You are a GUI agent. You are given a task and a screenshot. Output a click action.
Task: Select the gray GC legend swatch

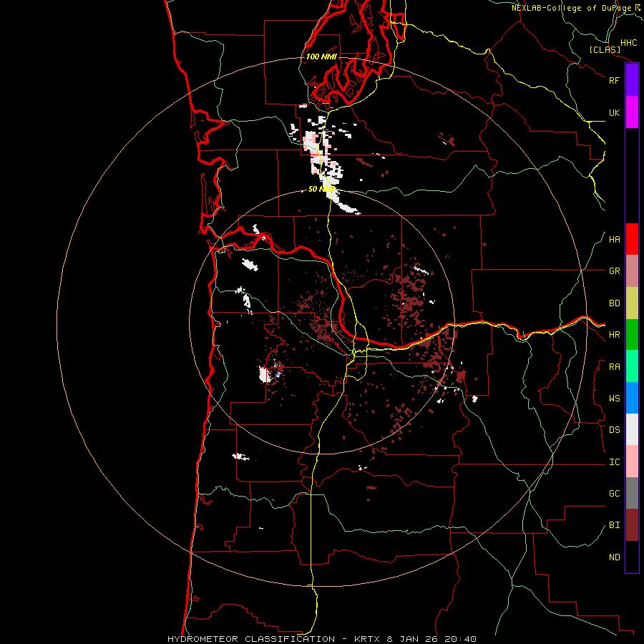[632, 493]
